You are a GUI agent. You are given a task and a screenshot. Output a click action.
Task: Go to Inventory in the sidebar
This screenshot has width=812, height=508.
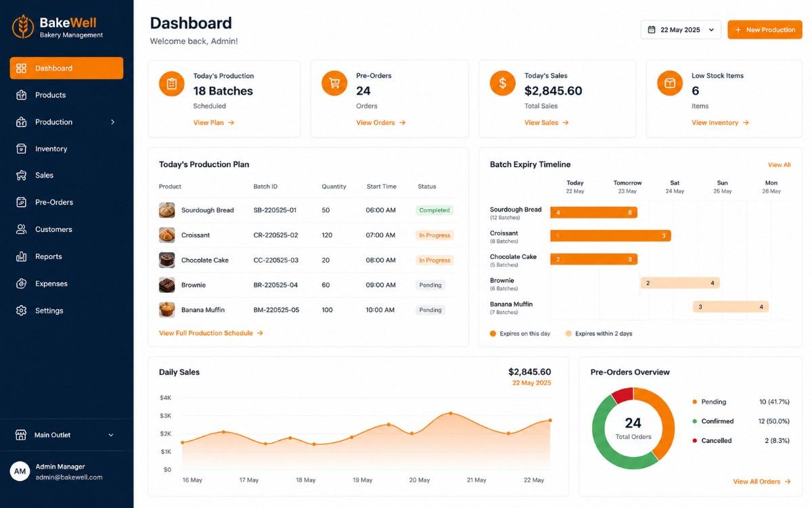tap(66, 149)
